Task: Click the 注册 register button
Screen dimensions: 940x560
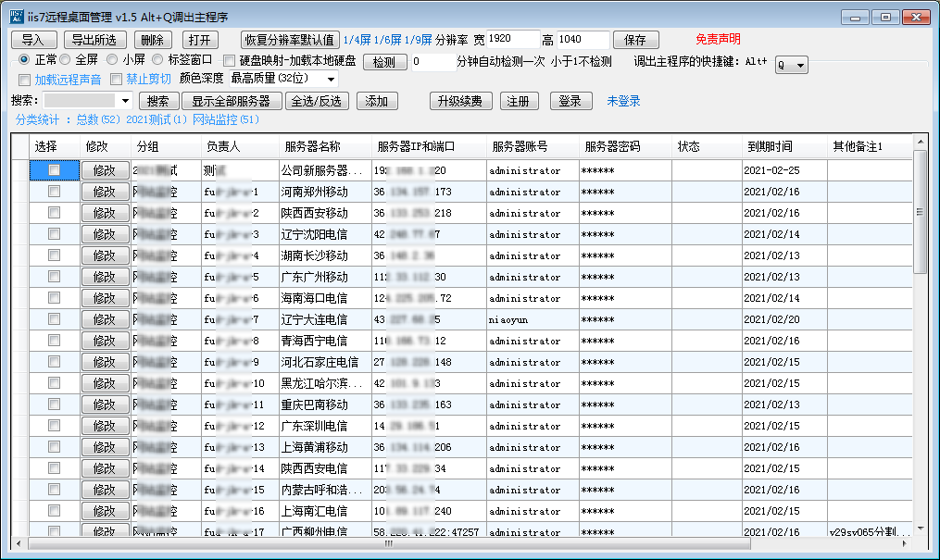Action: (519, 101)
